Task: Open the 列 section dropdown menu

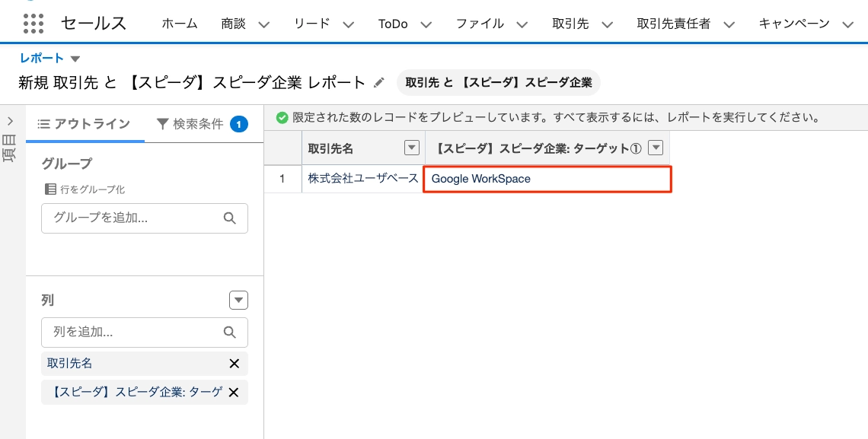Action: pos(239,301)
